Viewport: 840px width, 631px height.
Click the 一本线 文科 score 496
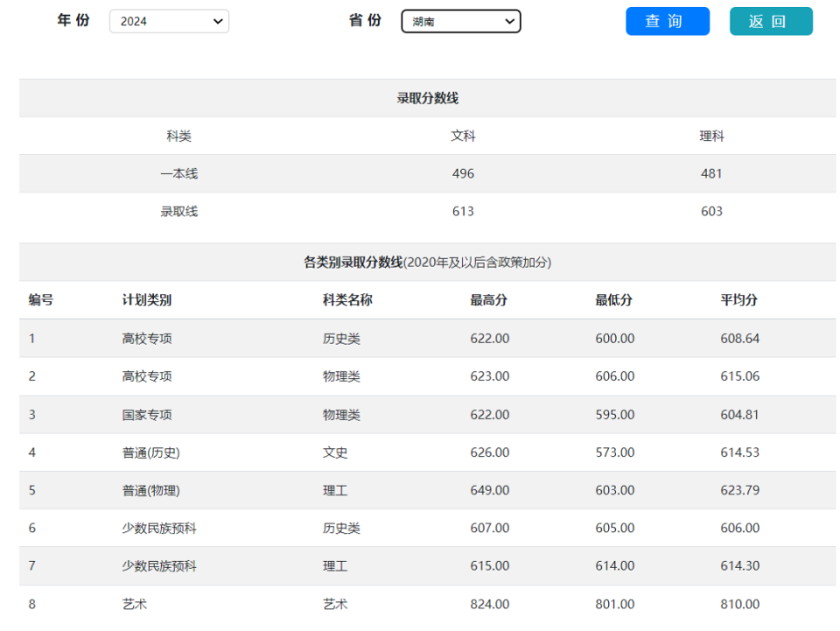pos(463,173)
